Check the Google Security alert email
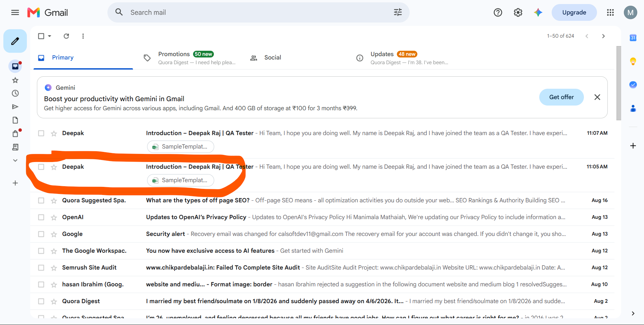This screenshot has width=644, height=325. 41,234
